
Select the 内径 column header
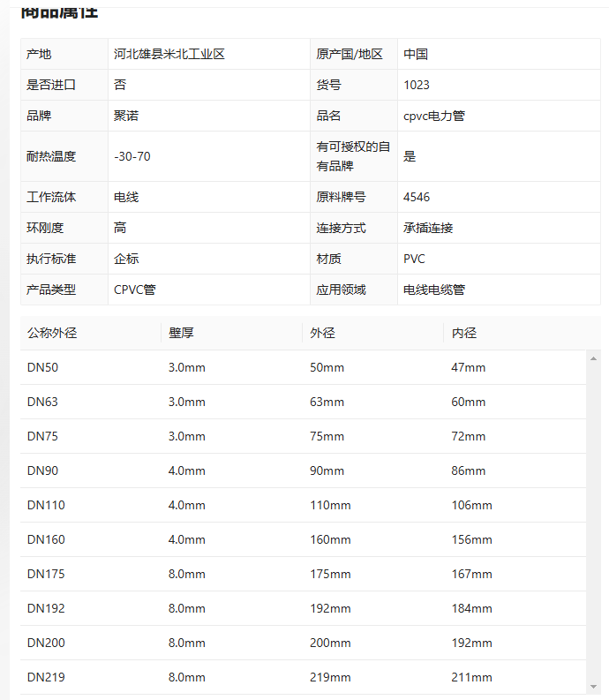pos(464,333)
